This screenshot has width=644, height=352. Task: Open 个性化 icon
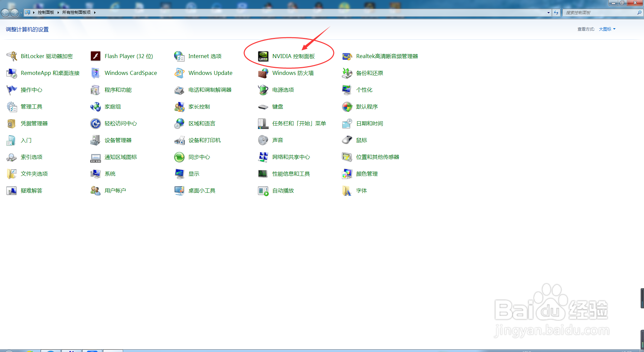(x=347, y=90)
